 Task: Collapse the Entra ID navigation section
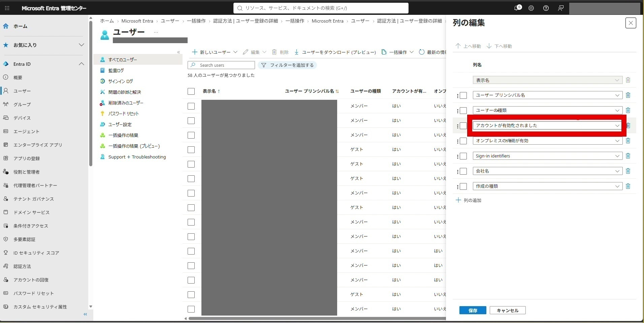pyautogui.click(x=81, y=64)
